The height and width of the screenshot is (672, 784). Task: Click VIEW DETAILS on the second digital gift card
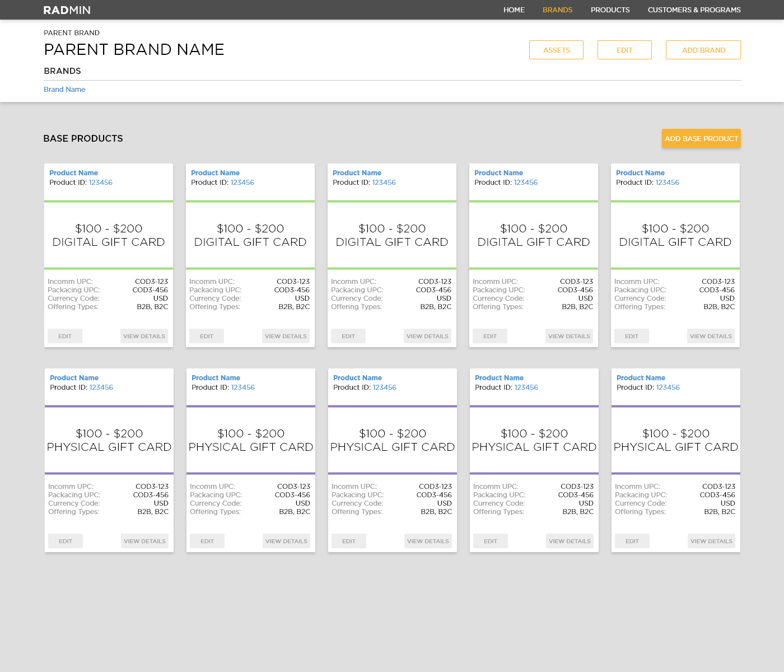point(286,336)
